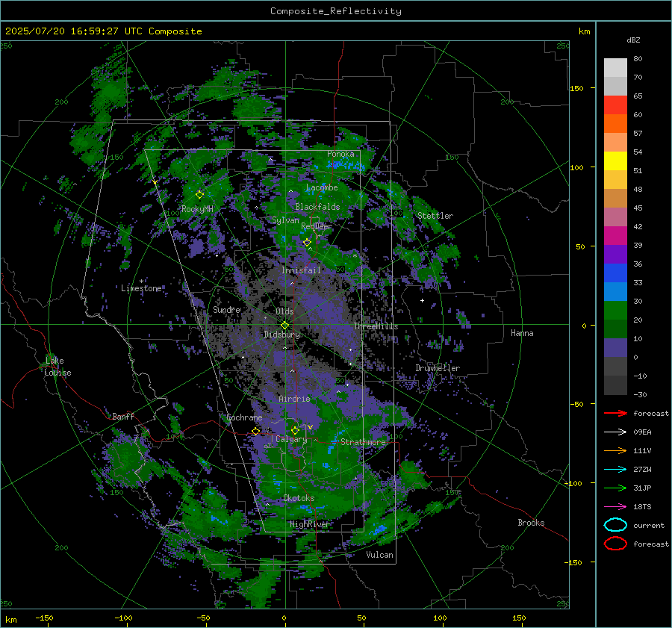Click the yellow diamond marker above Calgary
Viewport: 672px width, 628px height.
point(295,430)
